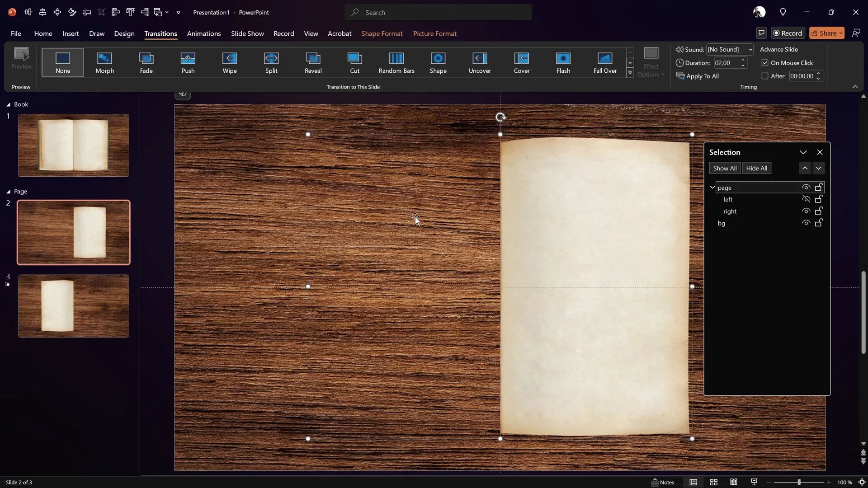The width and height of the screenshot is (868, 488).
Task: Open Selection pane options chevron
Action: coord(803,152)
